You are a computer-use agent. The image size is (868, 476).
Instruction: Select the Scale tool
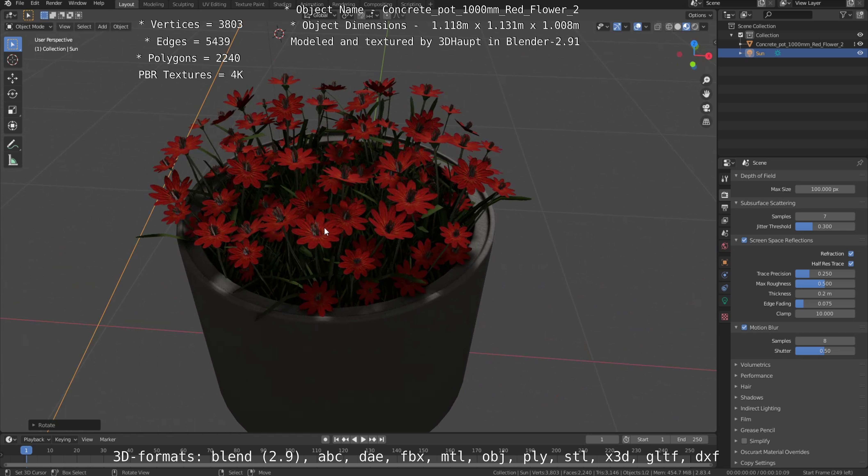pos(13,110)
